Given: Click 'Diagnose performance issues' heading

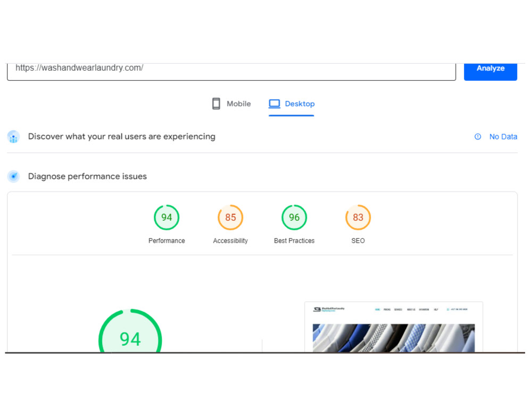Looking at the screenshot, I should click(87, 177).
